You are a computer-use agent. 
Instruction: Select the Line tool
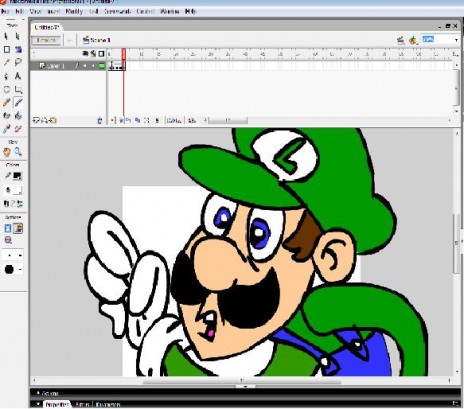[x=6, y=63]
